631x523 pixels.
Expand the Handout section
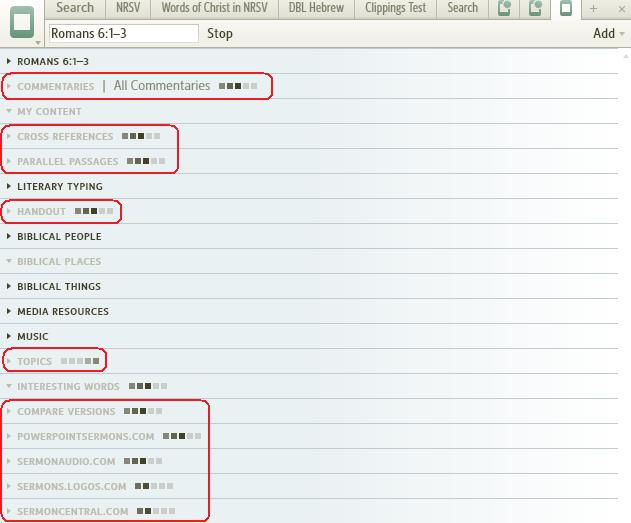click(x=9, y=211)
